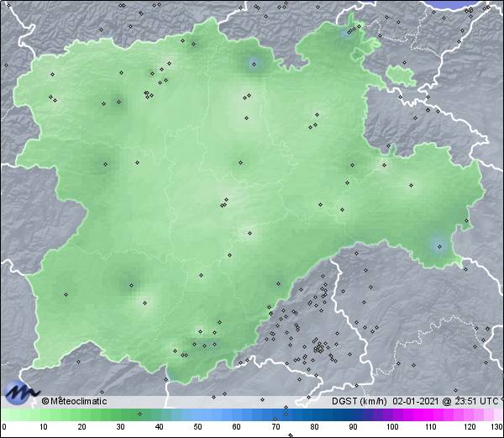Click the legend value 80
This screenshot has height=438, width=504.
click(x=314, y=427)
